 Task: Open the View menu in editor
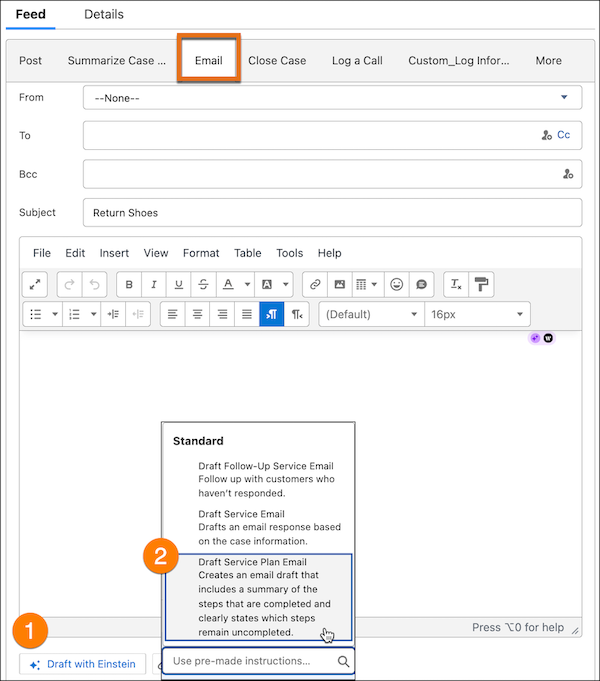click(x=156, y=253)
